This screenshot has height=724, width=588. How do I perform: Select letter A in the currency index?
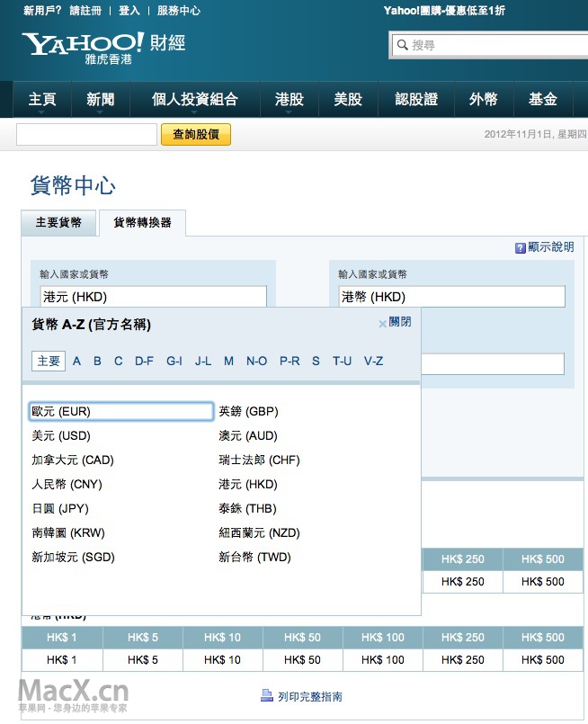pos(76,361)
